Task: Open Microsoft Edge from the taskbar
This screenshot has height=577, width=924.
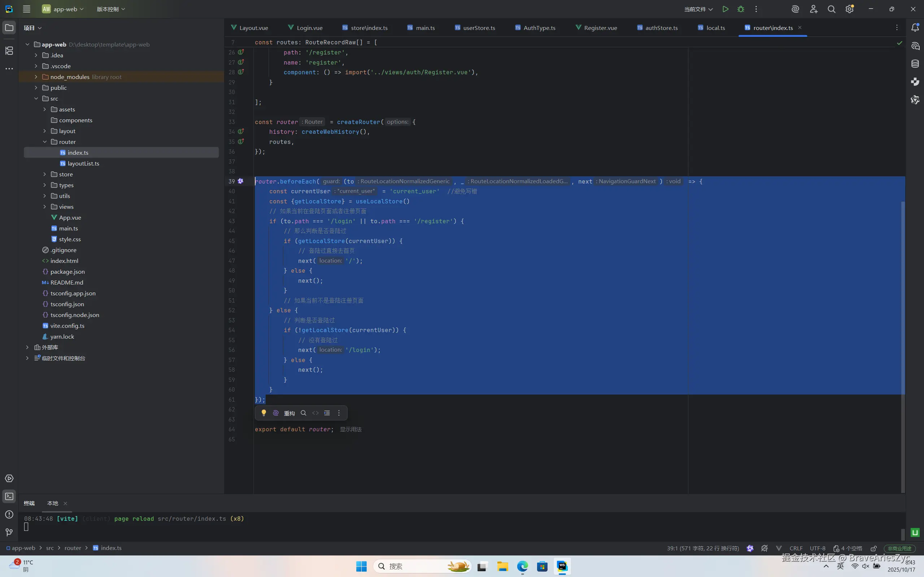Action: pos(522,566)
